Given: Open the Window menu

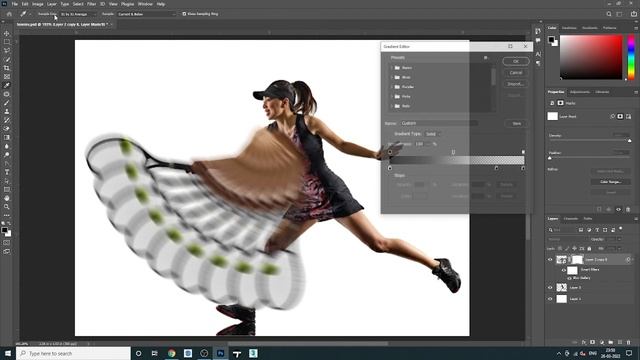Looking at the screenshot, I should [x=145, y=4].
